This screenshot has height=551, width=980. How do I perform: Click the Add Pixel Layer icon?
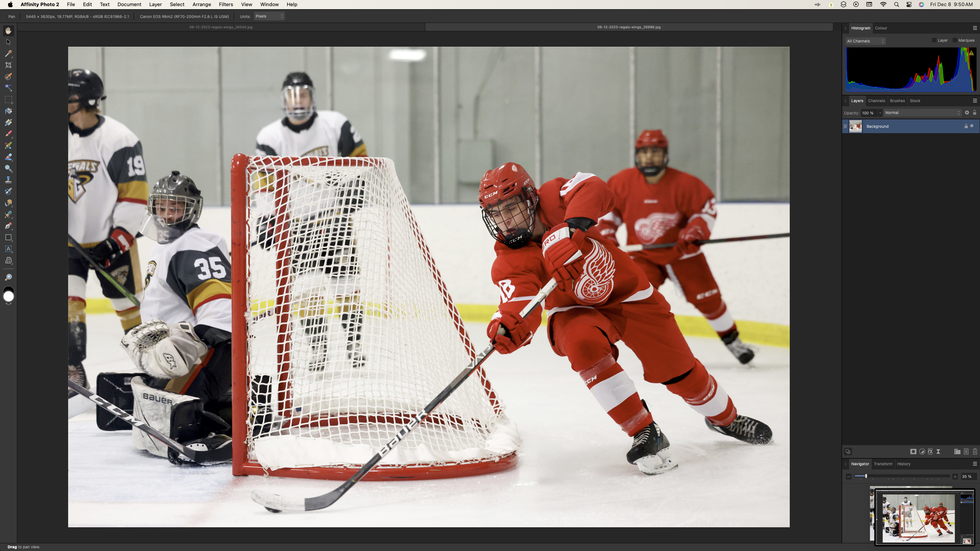[966, 452]
